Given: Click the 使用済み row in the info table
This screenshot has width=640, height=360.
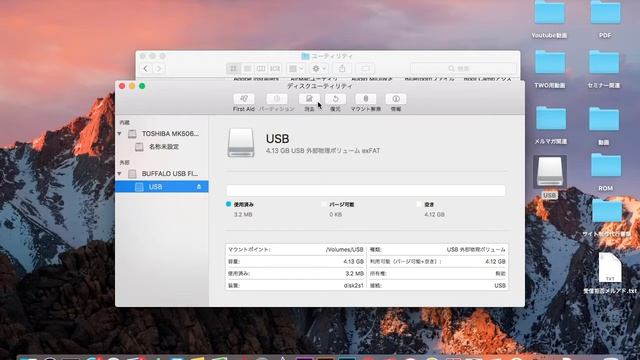Looking at the screenshot, I should pyautogui.click(x=296, y=273).
